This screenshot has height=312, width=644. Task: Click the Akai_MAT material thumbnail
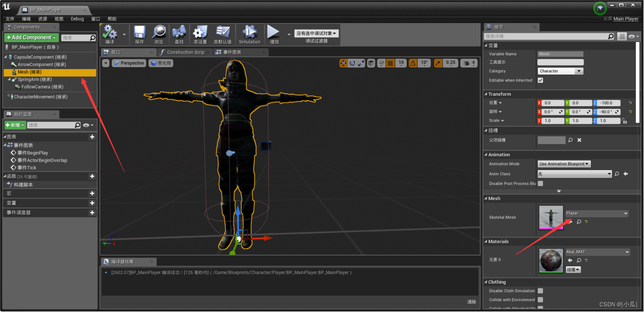551,260
